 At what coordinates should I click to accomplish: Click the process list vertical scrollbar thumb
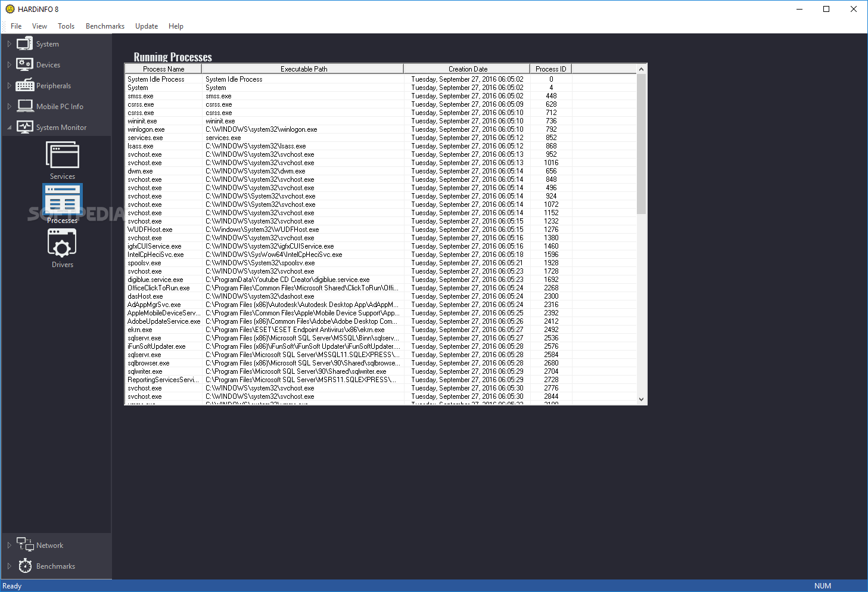point(641,144)
